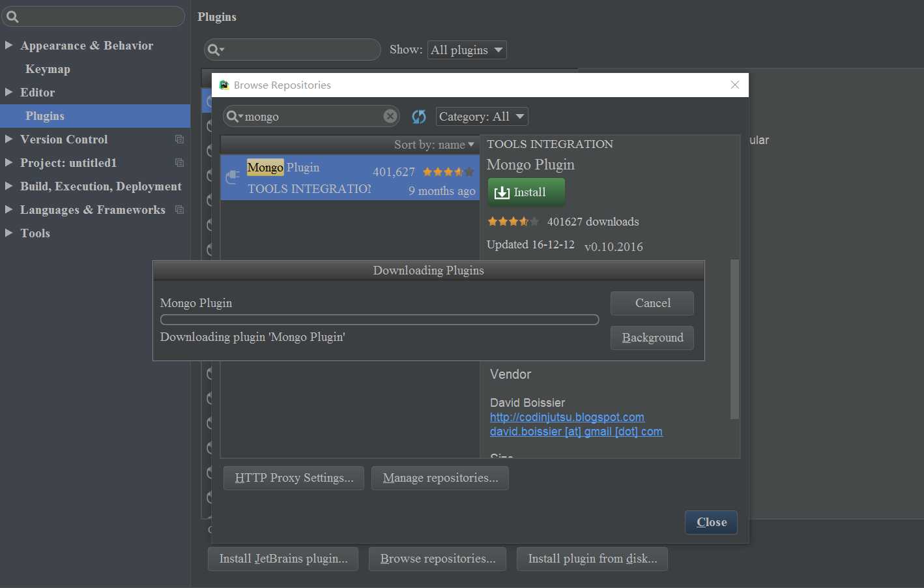924x588 pixels.
Task: Clear the mongo search text with X icon
Action: pyautogui.click(x=390, y=116)
